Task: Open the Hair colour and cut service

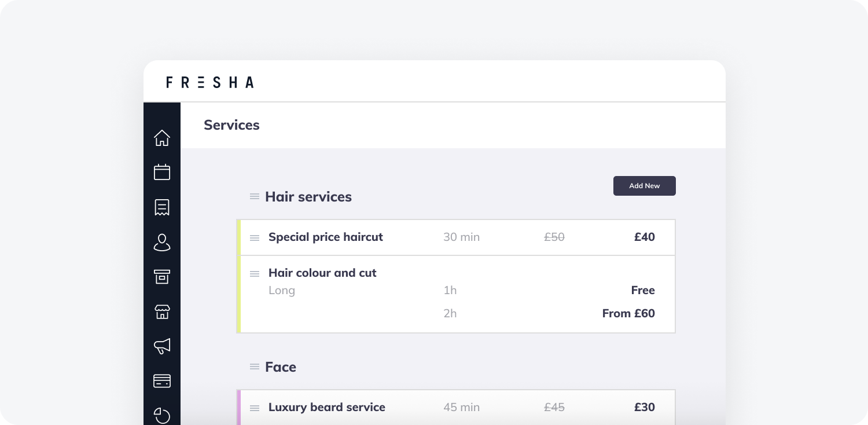Action: 456,294
